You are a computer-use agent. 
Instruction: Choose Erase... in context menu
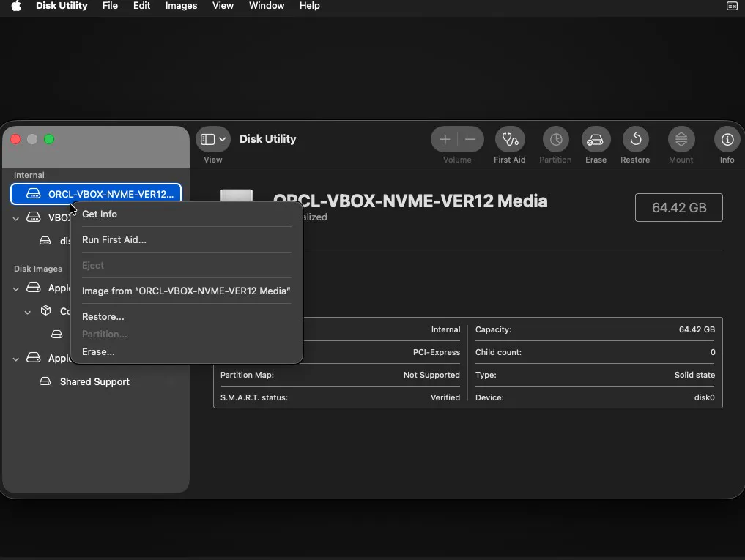pos(98,352)
